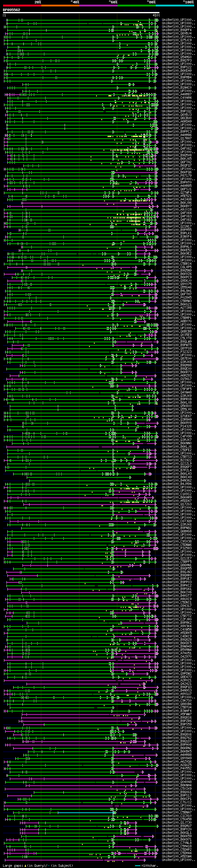Select the UniRef100_A9JX18 label

click(177, 210)
